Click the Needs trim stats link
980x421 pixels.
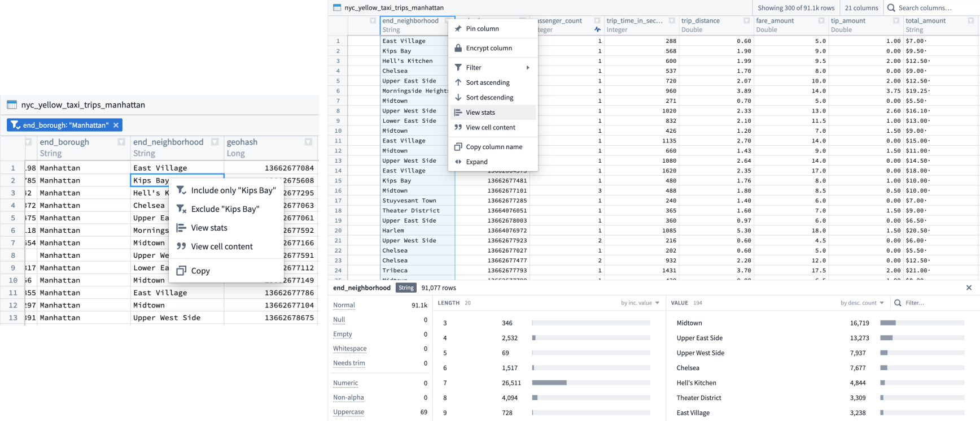(349, 363)
